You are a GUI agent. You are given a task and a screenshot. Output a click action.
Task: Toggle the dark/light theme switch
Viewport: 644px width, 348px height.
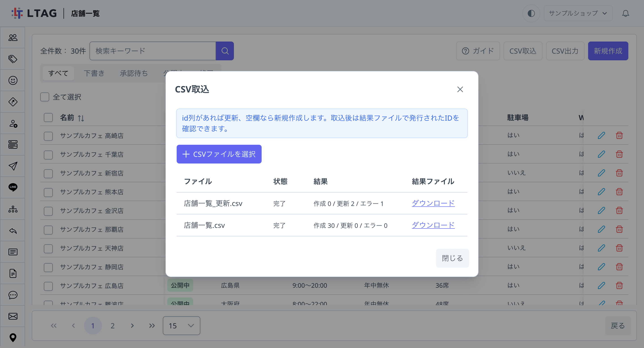[531, 13]
